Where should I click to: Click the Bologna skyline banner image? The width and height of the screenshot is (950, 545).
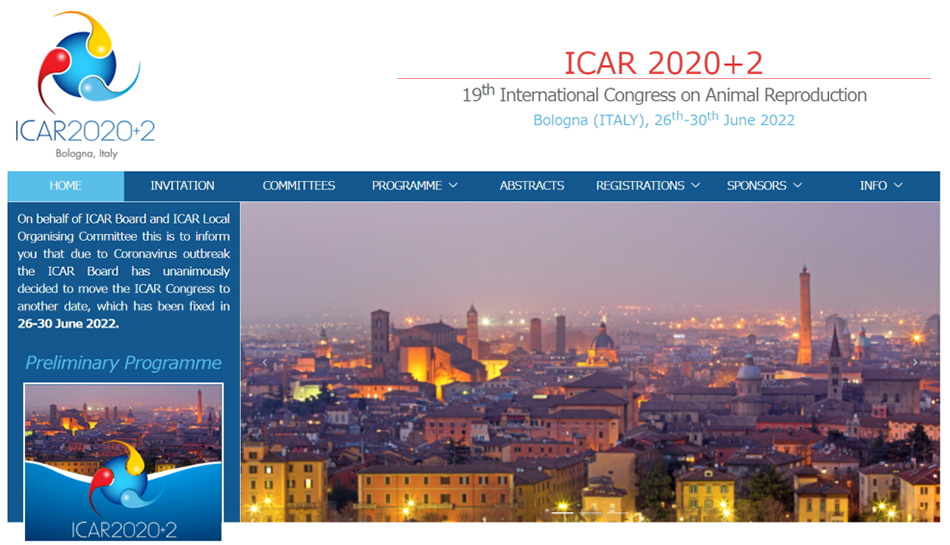coord(590,400)
